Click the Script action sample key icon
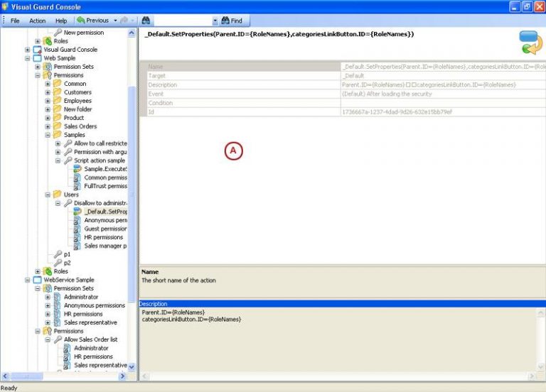Viewport: 546px width, 392px height. [68, 160]
